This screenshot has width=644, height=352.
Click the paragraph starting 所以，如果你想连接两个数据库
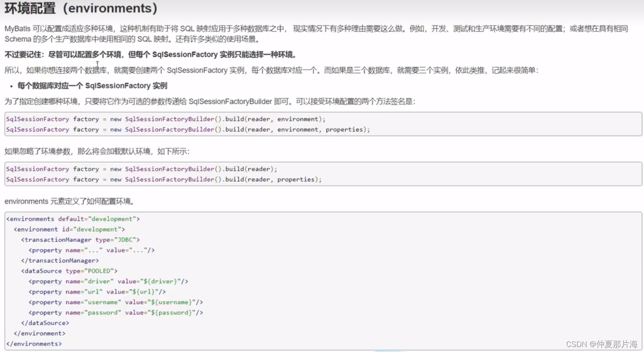click(271, 70)
